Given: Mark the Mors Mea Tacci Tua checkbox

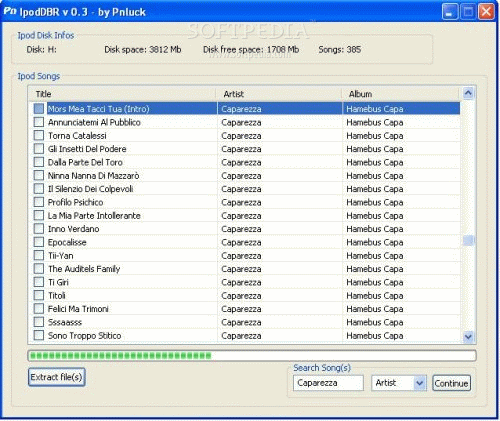Looking at the screenshot, I should click(39, 109).
